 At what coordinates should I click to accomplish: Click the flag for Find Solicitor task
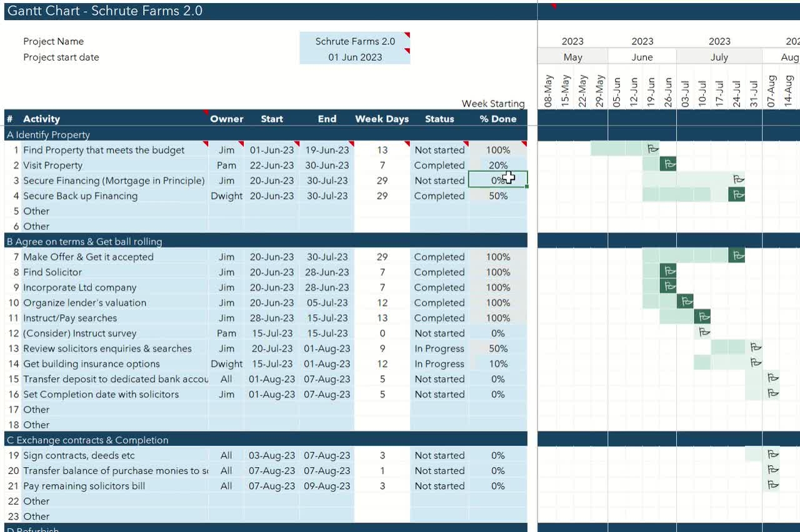(x=669, y=272)
